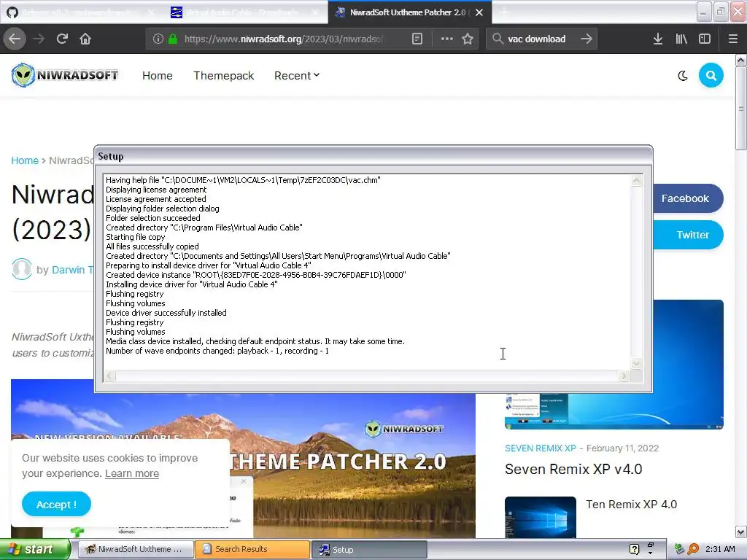This screenshot has height=560, width=747.
Task: Open the browser home page icon
Action: (85, 39)
